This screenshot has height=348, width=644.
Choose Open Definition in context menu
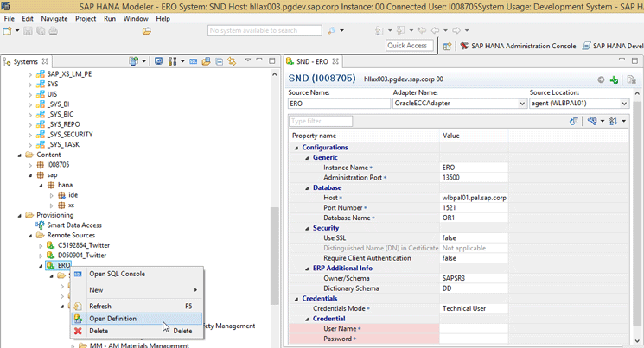137,319
